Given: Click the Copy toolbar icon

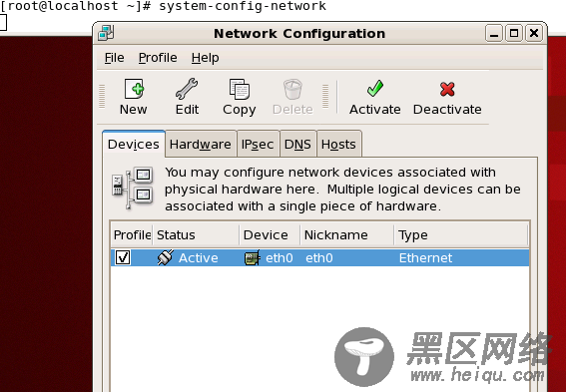Looking at the screenshot, I should click(240, 89).
